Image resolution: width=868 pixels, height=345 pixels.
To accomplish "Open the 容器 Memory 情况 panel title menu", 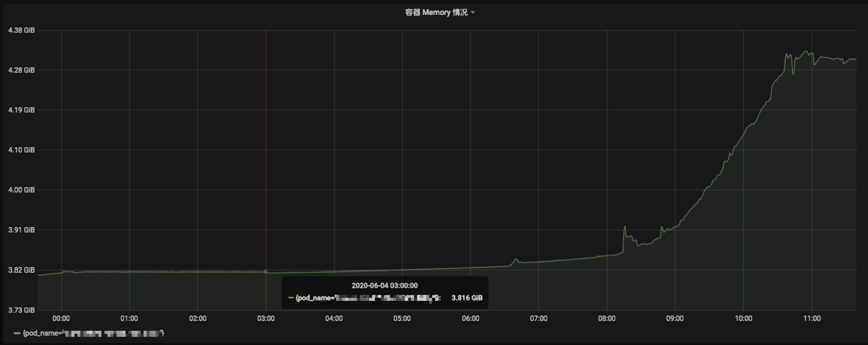I will click(x=436, y=12).
